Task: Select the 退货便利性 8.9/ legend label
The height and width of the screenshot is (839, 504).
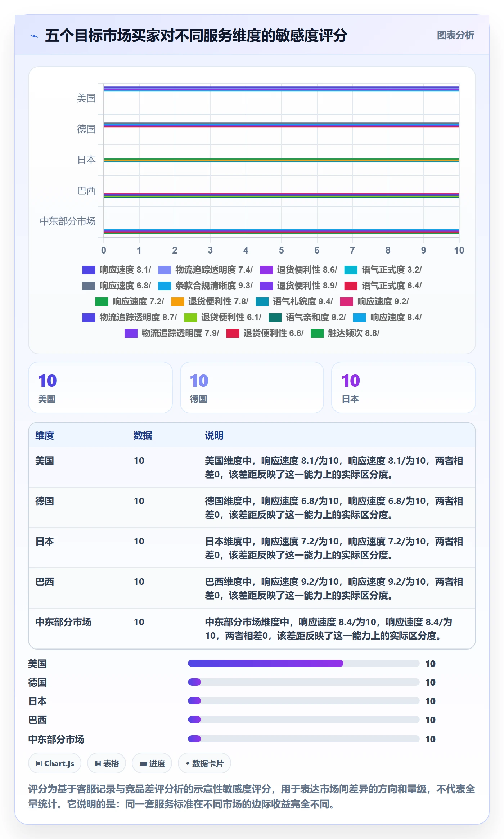Action: 307,286
